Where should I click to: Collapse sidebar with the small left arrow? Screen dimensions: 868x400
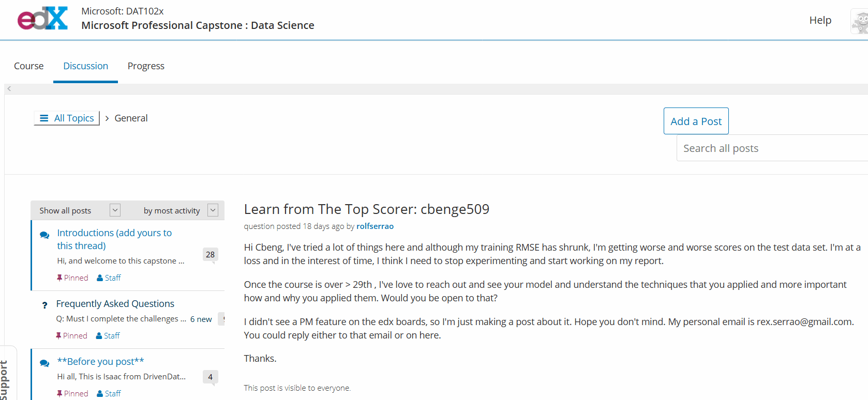coord(9,89)
